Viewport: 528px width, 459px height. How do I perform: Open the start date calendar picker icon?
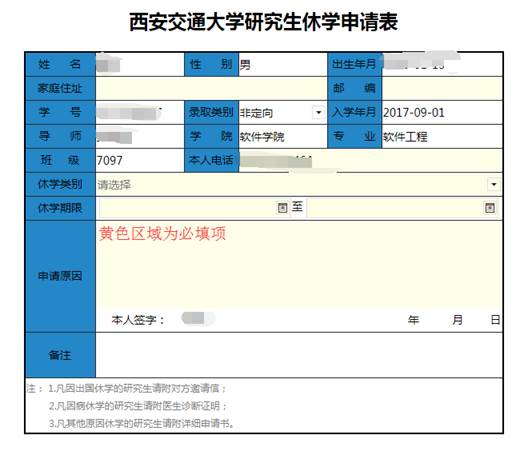point(282,208)
